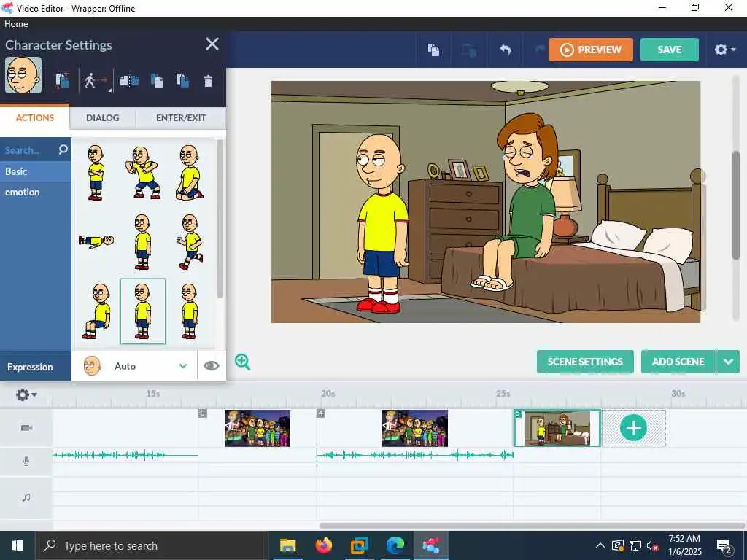Select the bald boy character on stage
Image resolution: width=747 pixels, height=560 pixels.
pyautogui.click(x=384, y=223)
